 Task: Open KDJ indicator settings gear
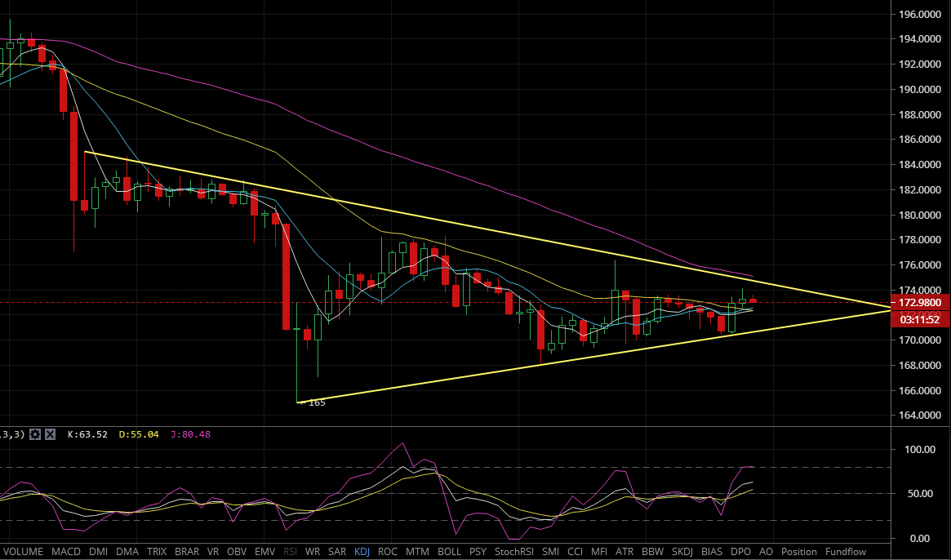35,434
